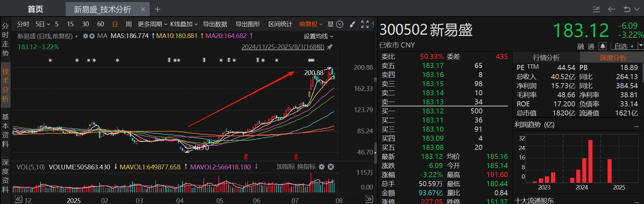644x204 pixels.
Task: Click the back arrow in title bar
Action: (611, 9)
